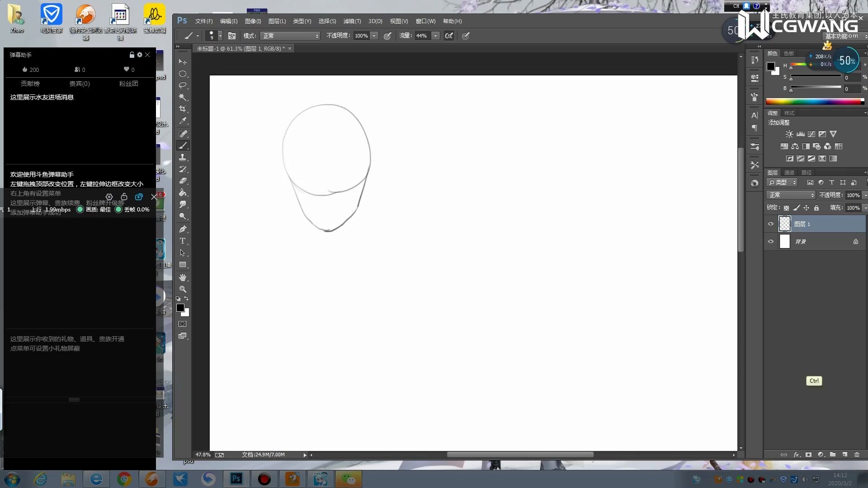Open tool preset picker arrow
Viewport: 868px width, 488px height.
(198, 36)
